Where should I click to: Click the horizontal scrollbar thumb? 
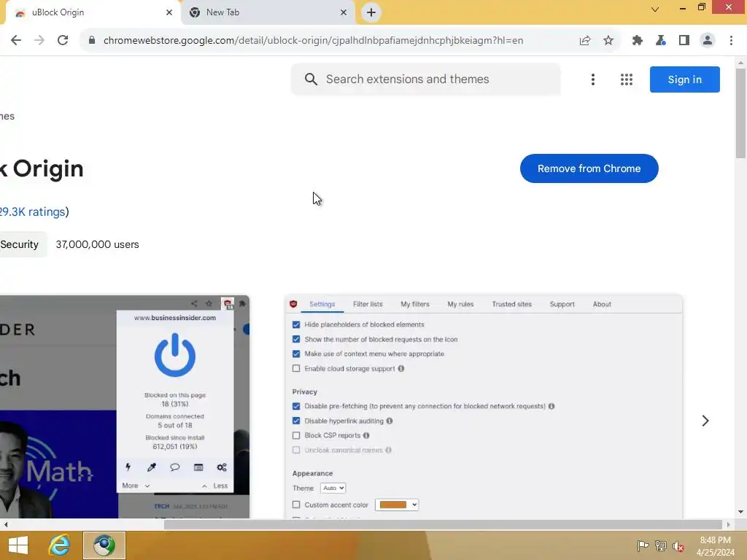[443, 525]
